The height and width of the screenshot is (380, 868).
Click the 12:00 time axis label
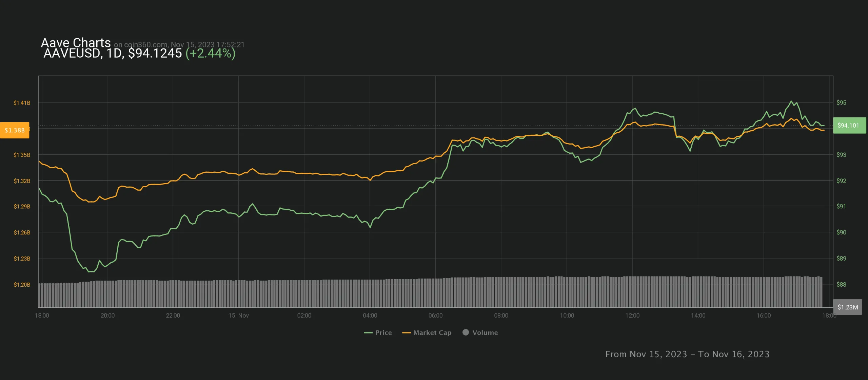point(632,316)
